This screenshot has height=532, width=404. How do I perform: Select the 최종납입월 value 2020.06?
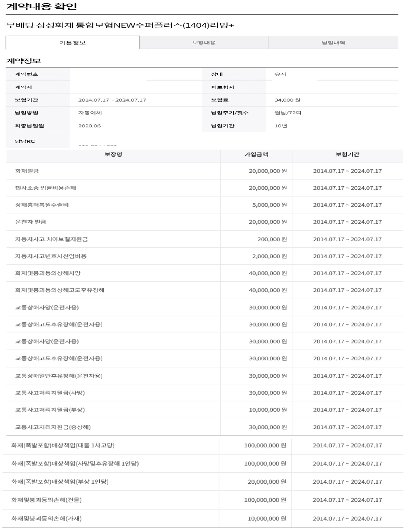pos(89,126)
